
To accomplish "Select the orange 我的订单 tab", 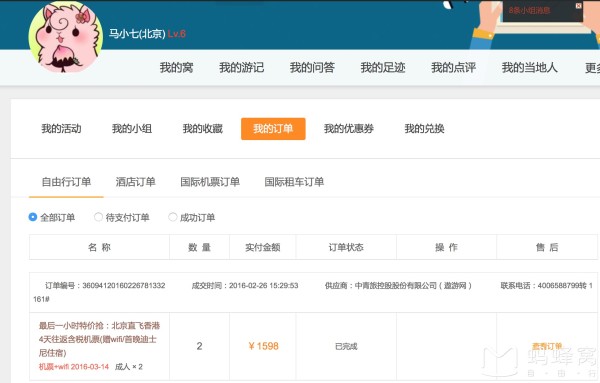I will [x=273, y=129].
